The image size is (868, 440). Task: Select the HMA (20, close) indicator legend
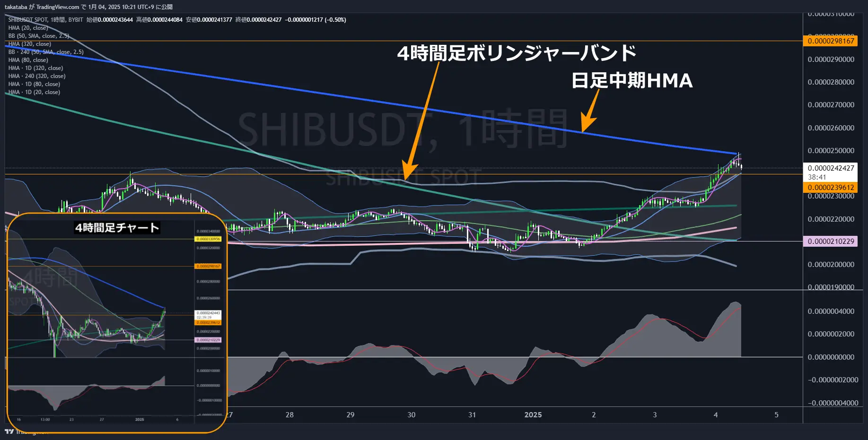click(x=28, y=28)
